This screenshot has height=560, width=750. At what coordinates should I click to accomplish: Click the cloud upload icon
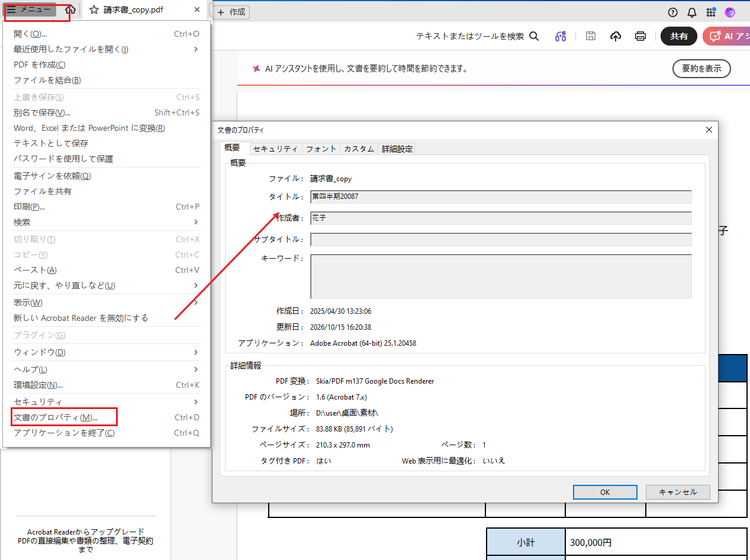616,36
